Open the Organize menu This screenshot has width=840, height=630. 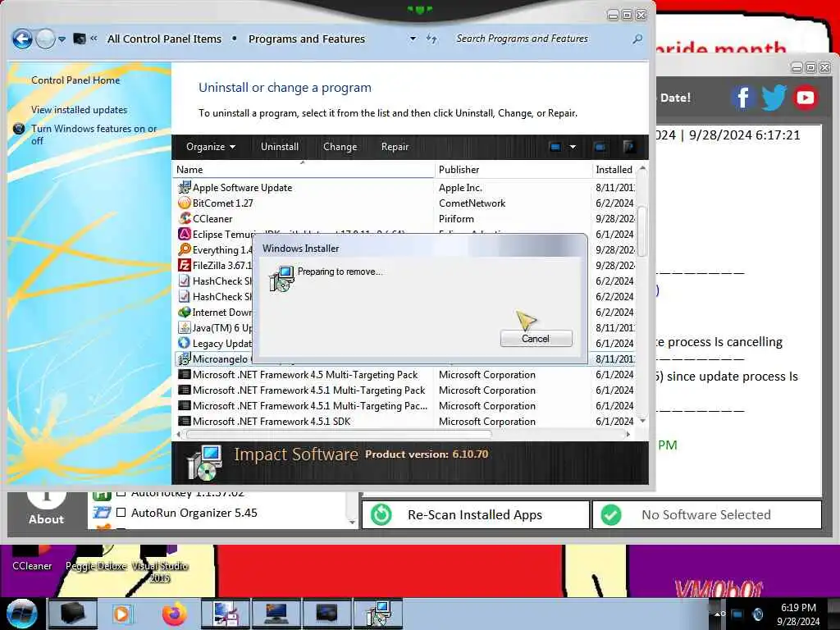pos(211,147)
